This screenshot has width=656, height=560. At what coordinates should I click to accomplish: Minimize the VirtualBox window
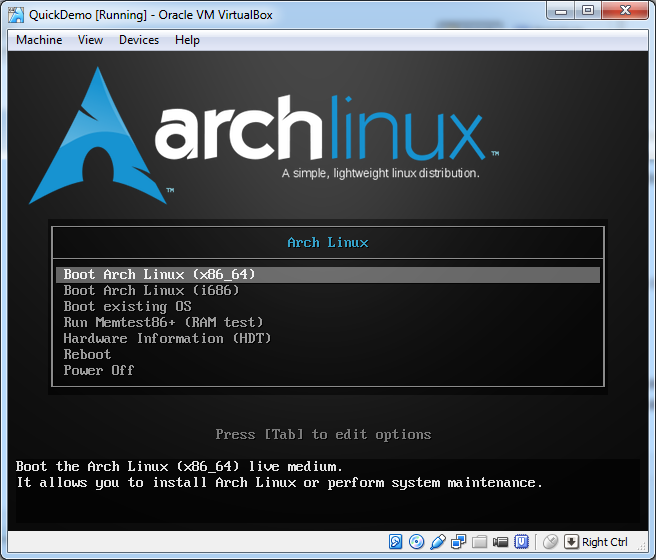(561, 11)
